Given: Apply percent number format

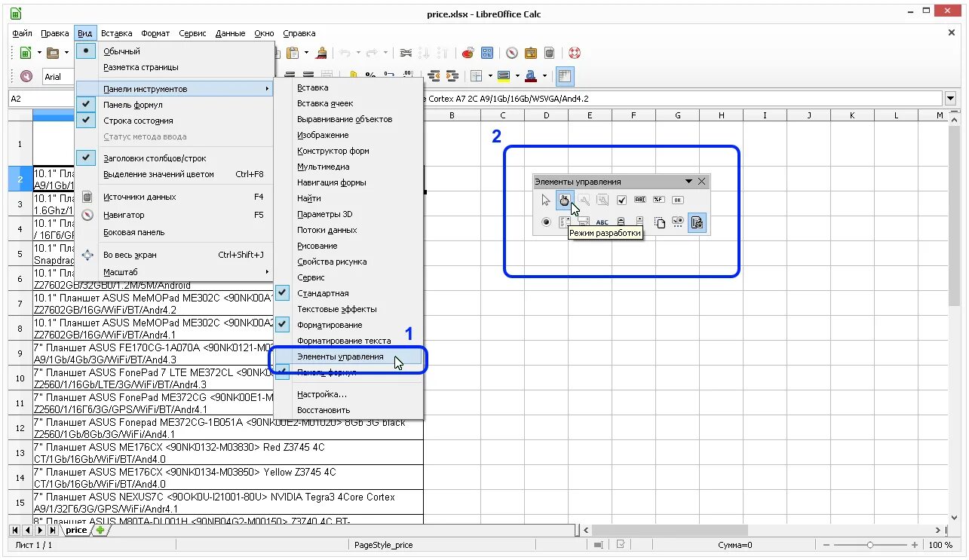Looking at the screenshot, I should click(x=370, y=75).
